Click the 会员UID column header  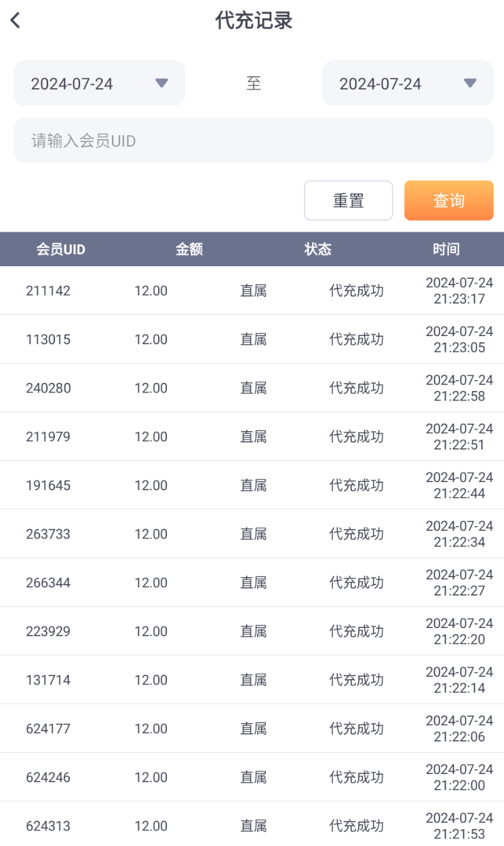[x=61, y=249]
